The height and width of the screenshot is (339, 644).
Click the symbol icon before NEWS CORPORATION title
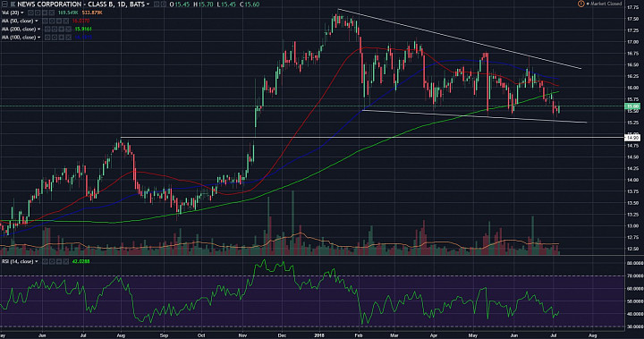click(13, 4)
